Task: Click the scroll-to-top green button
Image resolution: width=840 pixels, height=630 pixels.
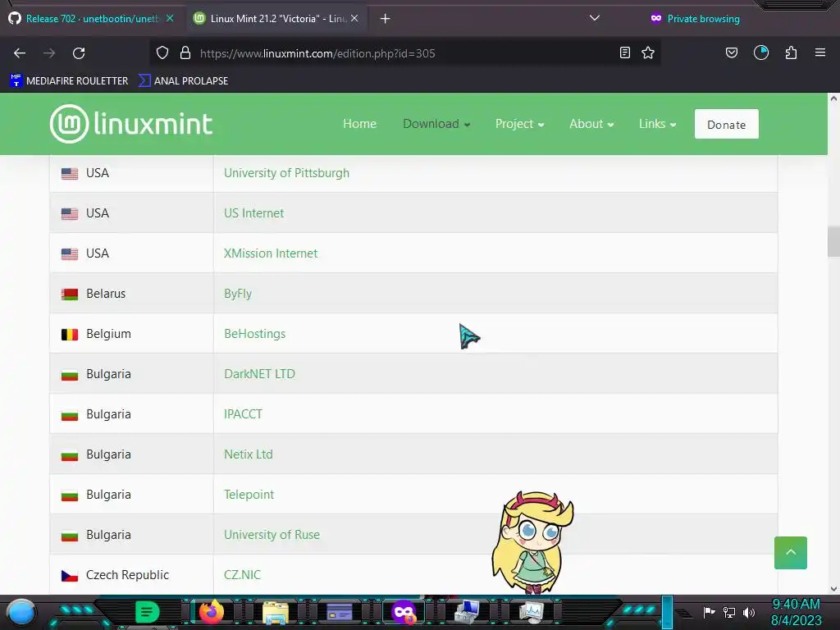Action: pos(790,553)
